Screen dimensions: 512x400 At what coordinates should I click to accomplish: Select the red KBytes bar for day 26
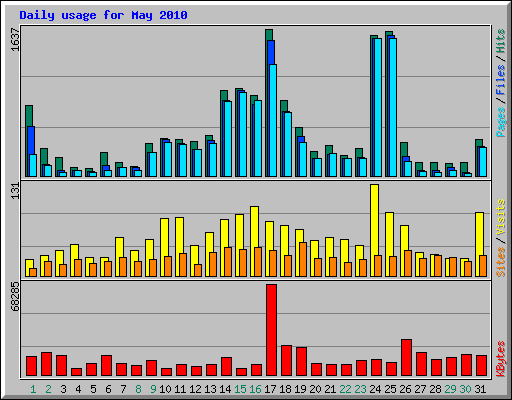pos(406,358)
